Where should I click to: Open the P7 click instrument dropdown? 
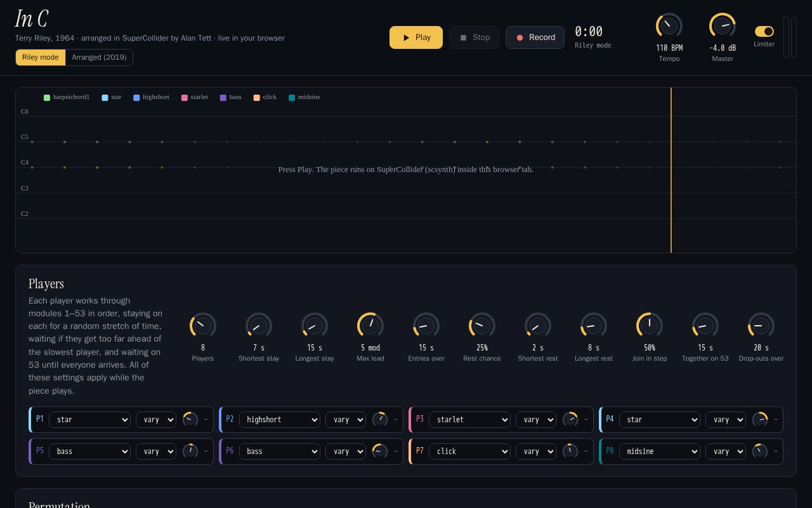click(469, 451)
